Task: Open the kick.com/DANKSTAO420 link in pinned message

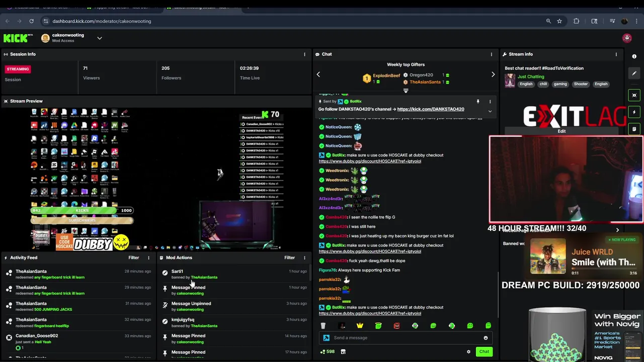Action: [x=431, y=109]
